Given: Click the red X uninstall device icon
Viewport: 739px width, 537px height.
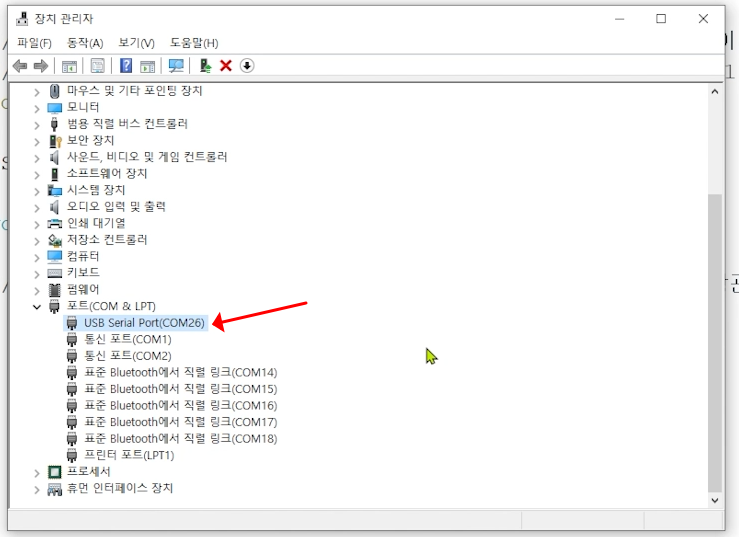Looking at the screenshot, I should tap(226, 66).
